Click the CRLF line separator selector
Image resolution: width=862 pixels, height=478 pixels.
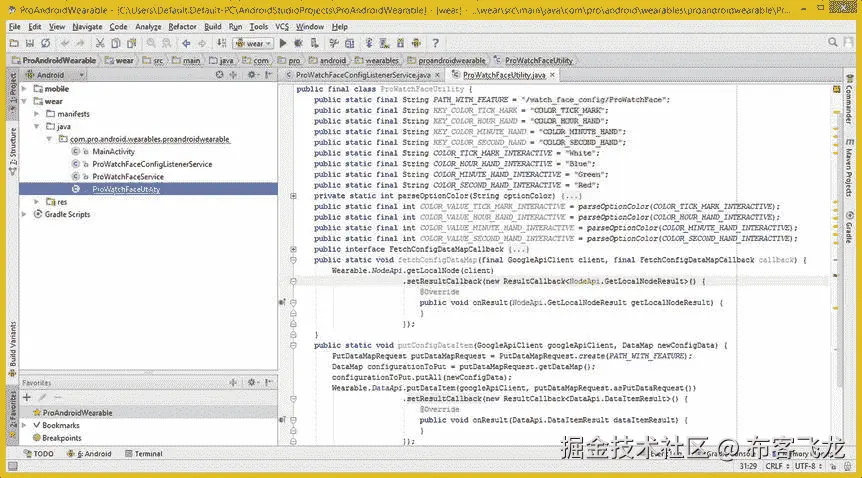(x=777, y=466)
